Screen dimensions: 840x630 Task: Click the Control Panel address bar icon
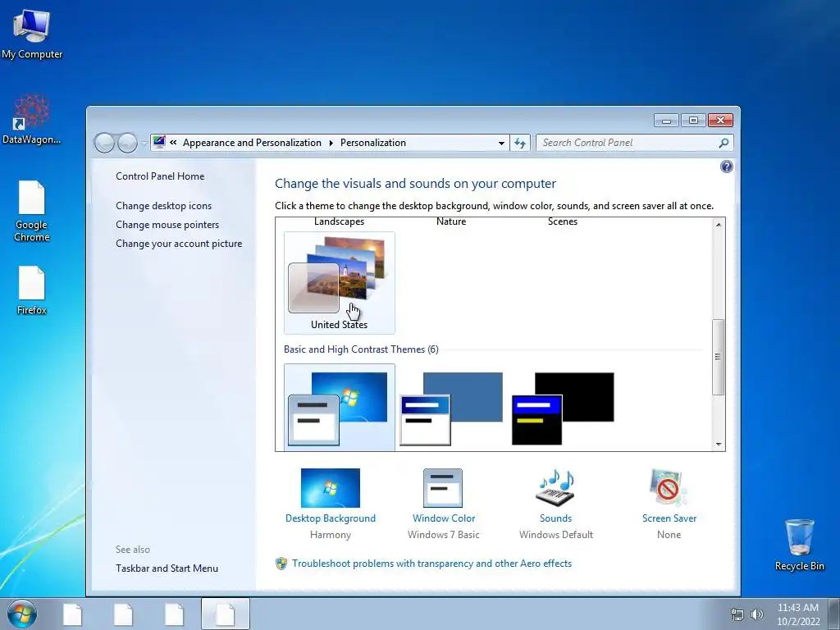159,142
